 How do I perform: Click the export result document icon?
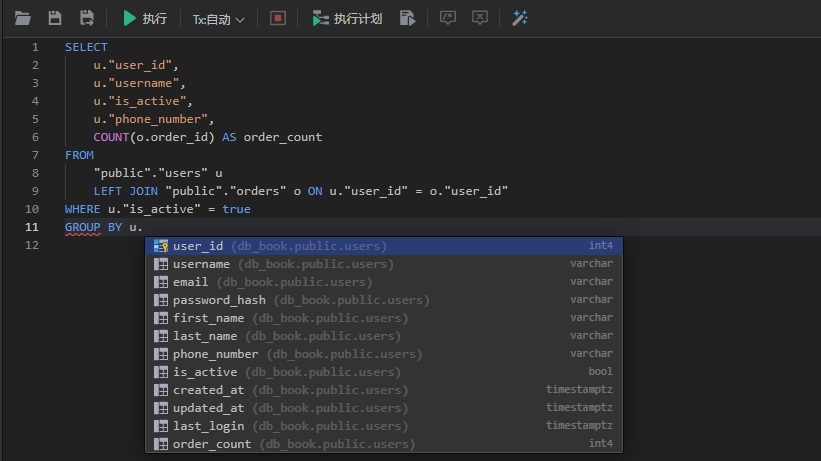(x=407, y=18)
